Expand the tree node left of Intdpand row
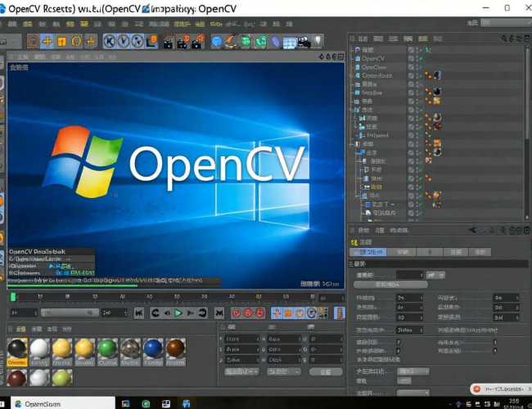This screenshot has width=532, height=409. click(356, 135)
